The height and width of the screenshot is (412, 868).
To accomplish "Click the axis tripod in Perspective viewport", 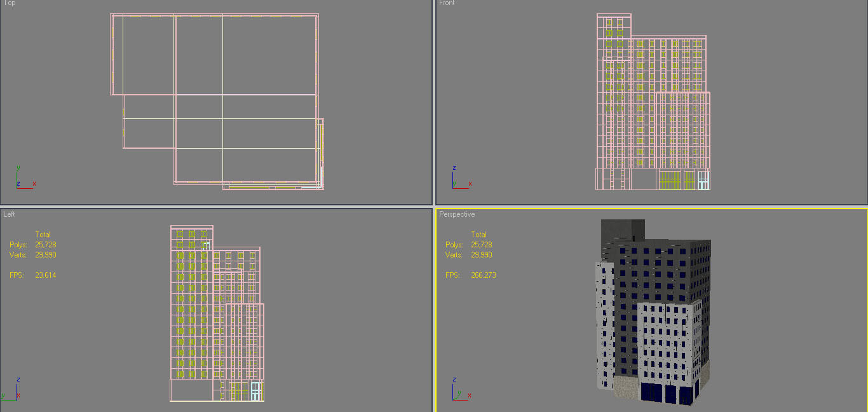I will 461,388.
